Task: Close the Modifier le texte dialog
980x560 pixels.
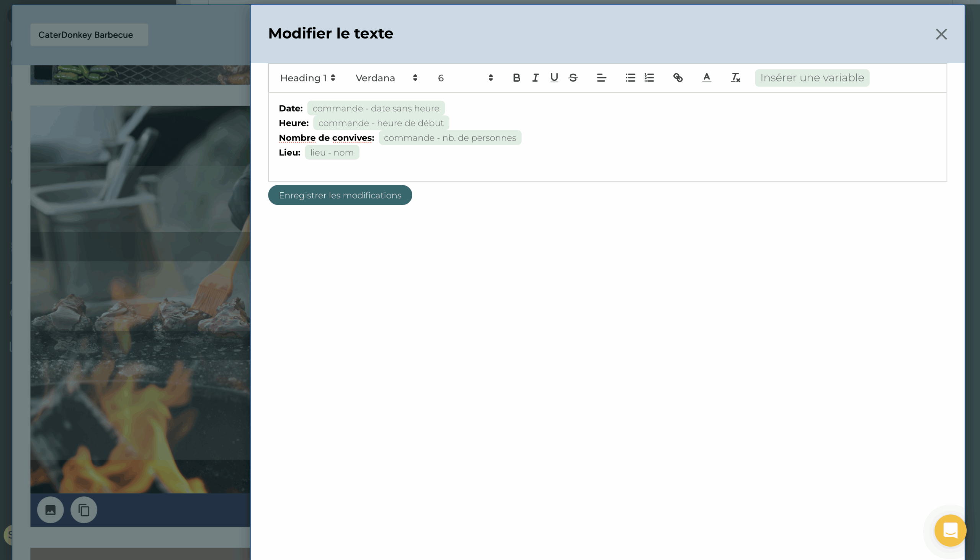Action: (x=941, y=34)
